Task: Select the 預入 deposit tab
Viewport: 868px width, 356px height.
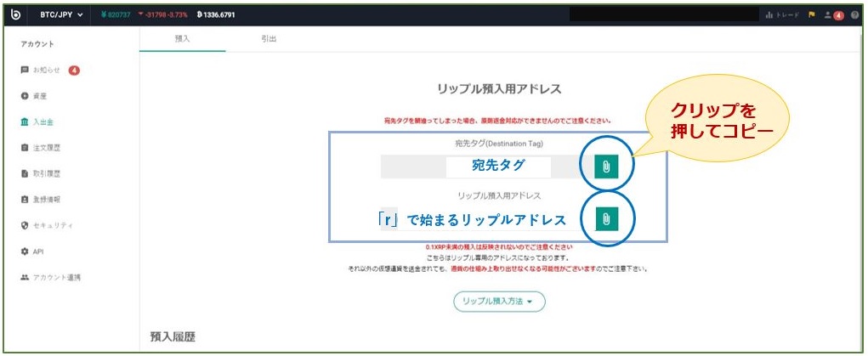Action: [182, 40]
